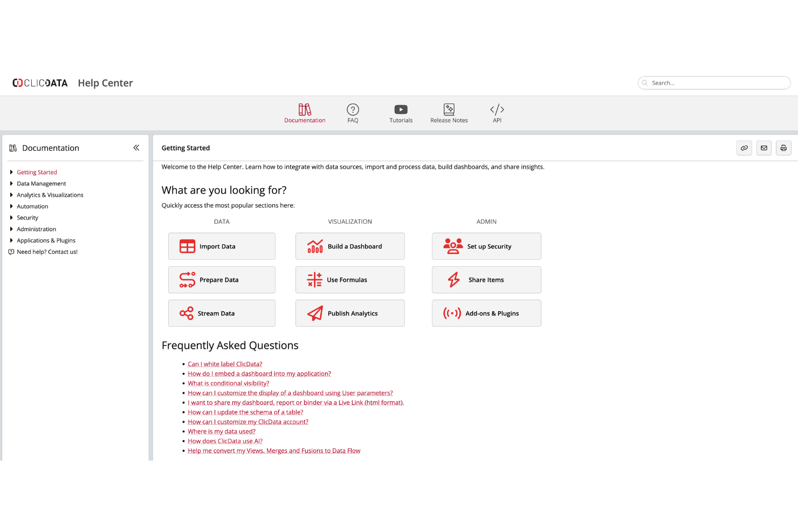Image resolution: width=798 pixels, height=532 pixels.
Task: Open 'How do I embed a dashboard' link
Action: 259,374
